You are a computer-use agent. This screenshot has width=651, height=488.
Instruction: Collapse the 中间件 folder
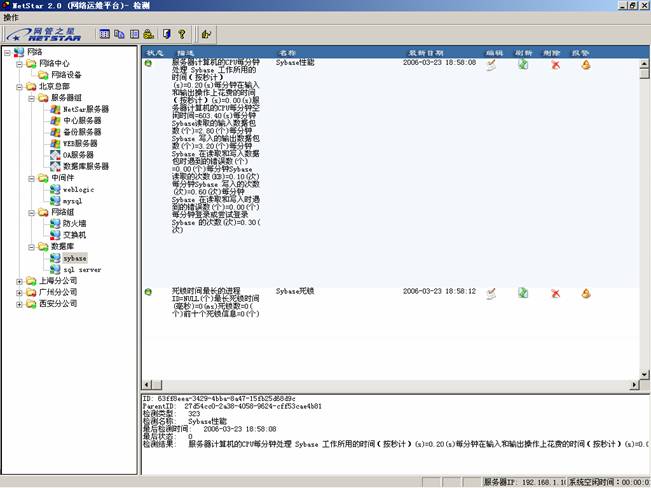pos(31,179)
